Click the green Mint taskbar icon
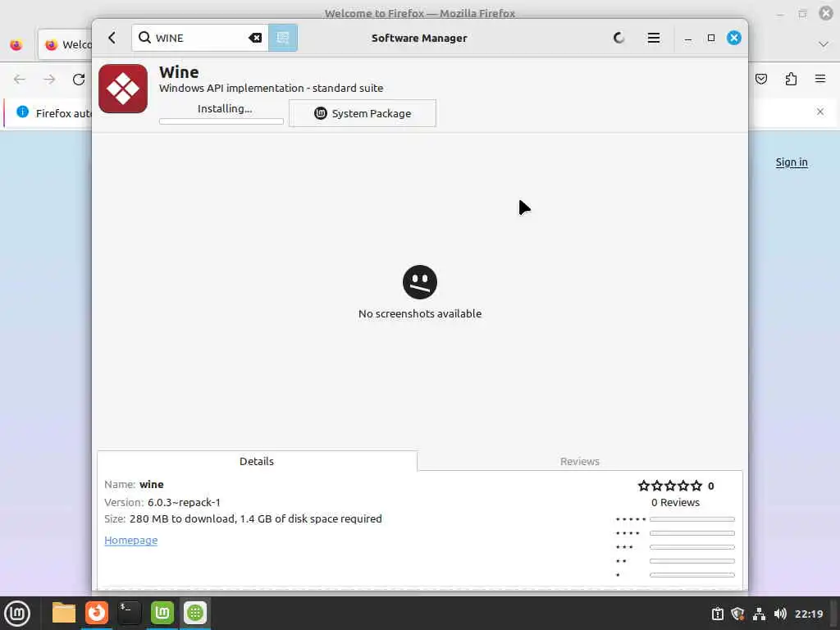 tap(162, 613)
